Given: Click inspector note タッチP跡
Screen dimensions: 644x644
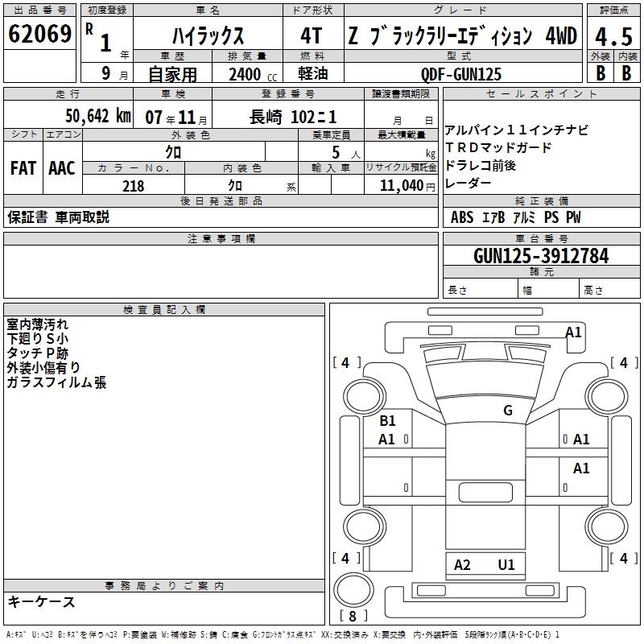Looking at the screenshot, I should [37, 353].
